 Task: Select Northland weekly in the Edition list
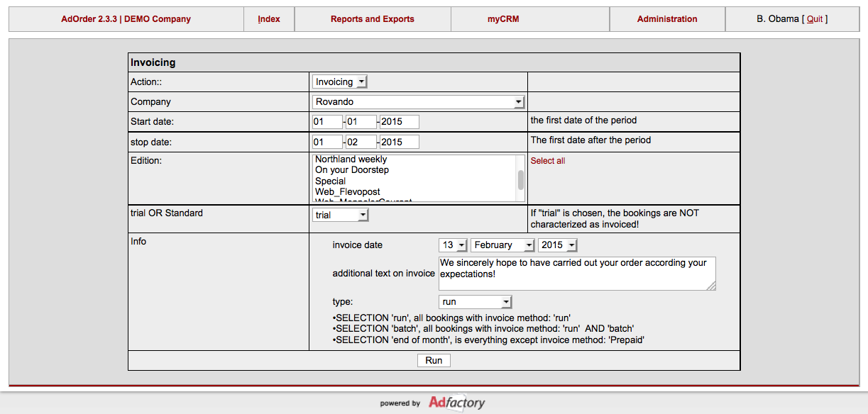click(351, 159)
